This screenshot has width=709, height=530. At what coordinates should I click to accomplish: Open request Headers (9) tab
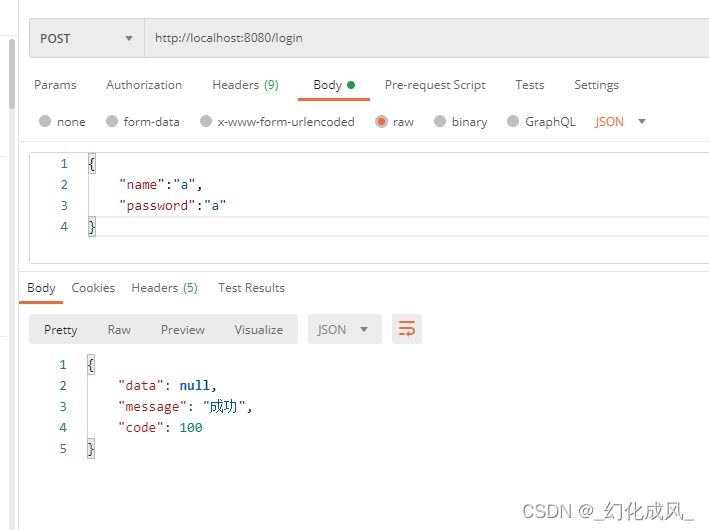point(246,85)
